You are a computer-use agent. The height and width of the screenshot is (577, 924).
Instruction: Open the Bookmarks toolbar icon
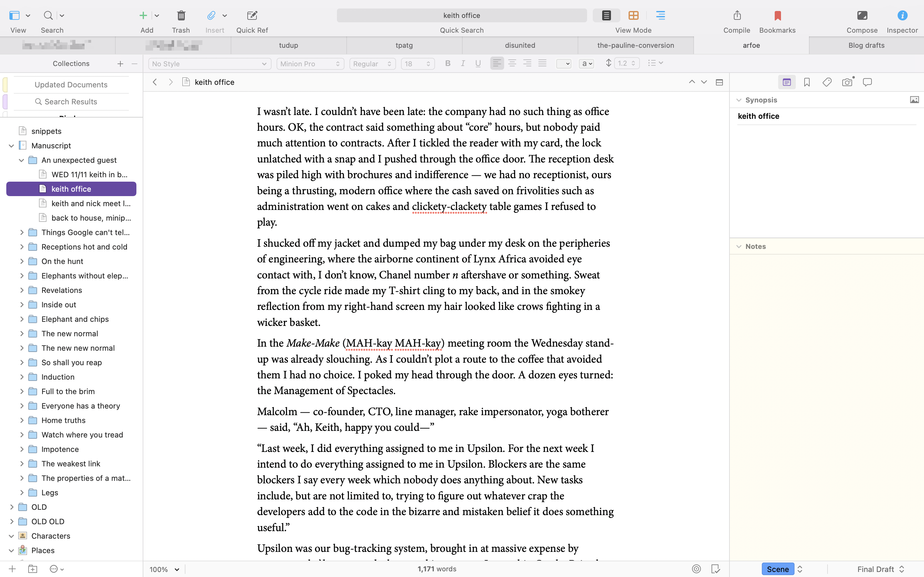coord(777,16)
